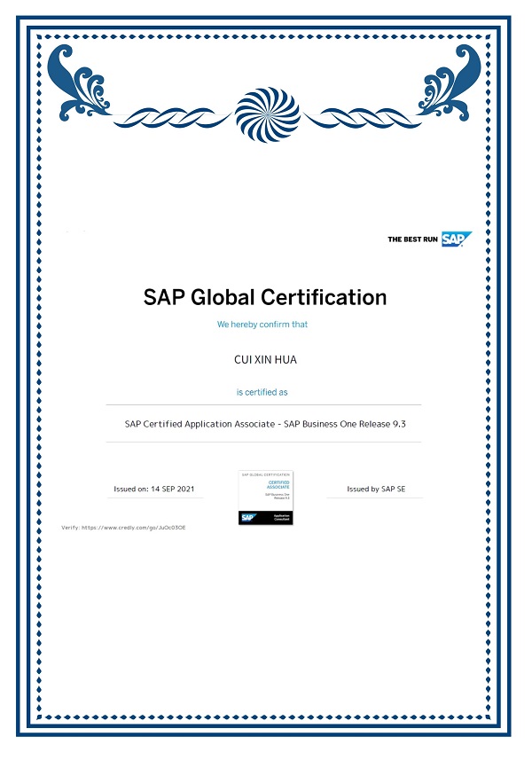Click the right twisted ribbon ornament
Screen dimensions: 532x760
click(362, 118)
